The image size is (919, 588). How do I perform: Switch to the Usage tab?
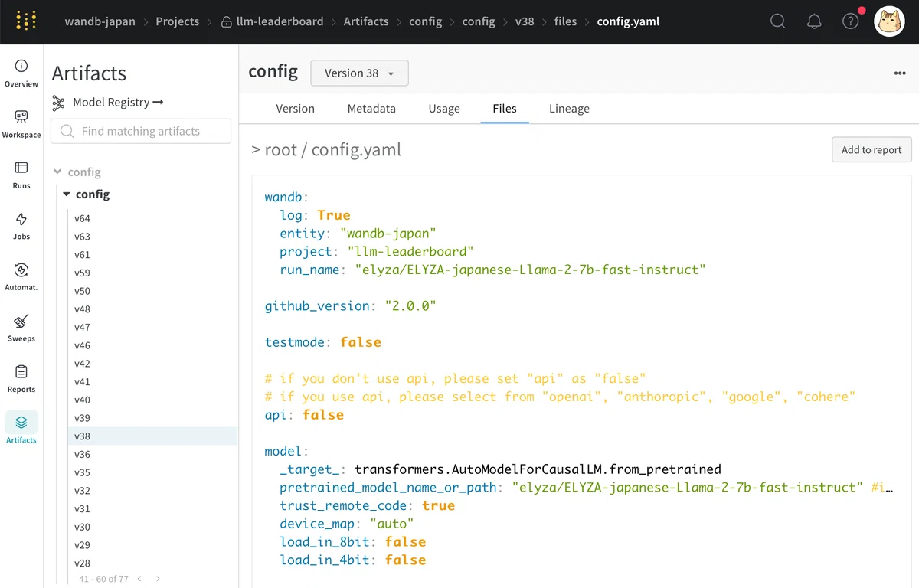(x=444, y=109)
